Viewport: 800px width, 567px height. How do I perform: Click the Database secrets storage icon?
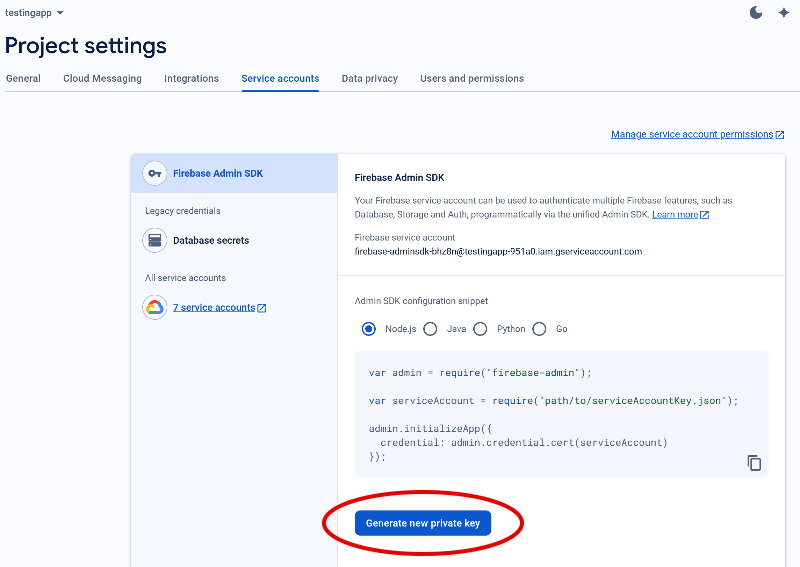[155, 240]
